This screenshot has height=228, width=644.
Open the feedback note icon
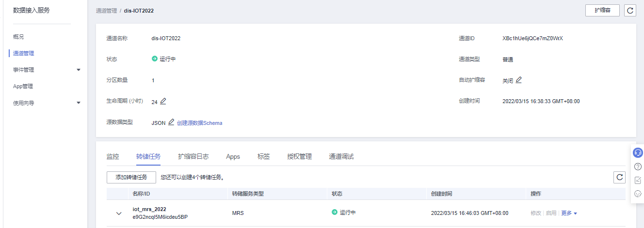(x=638, y=180)
